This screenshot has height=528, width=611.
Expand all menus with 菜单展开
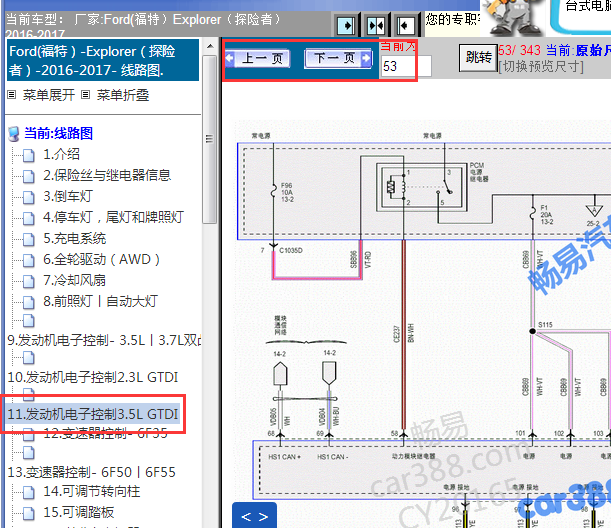click(49, 95)
